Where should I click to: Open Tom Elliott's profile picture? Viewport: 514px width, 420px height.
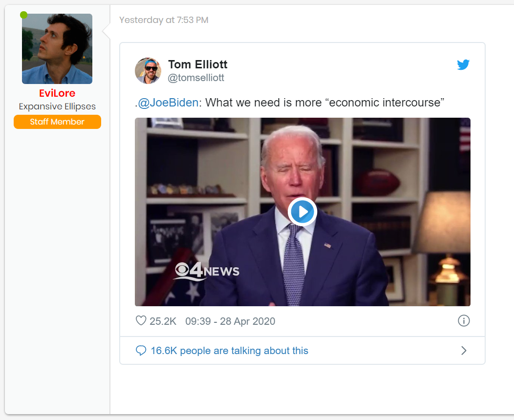148,71
